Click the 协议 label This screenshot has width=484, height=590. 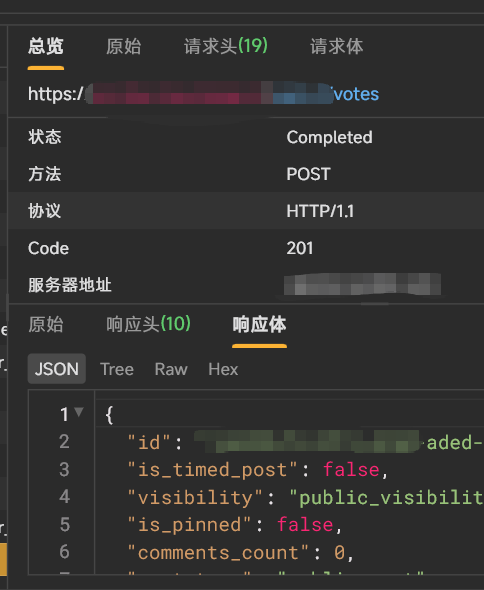pyautogui.click(x=44, y=211)
